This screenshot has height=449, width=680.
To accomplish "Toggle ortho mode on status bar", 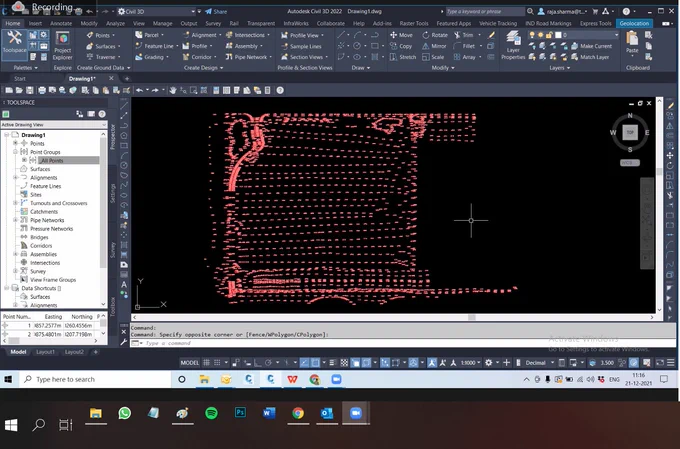I will [258, 363].
